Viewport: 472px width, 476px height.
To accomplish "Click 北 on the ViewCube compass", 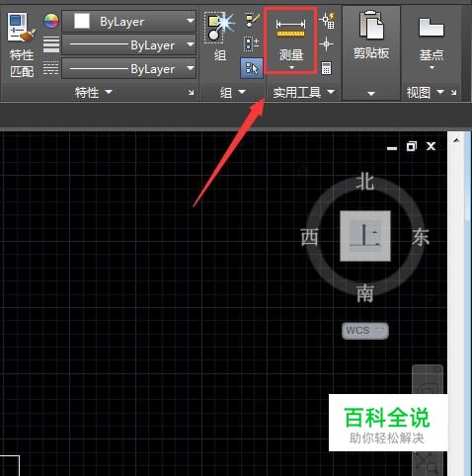I will point(365,182).
